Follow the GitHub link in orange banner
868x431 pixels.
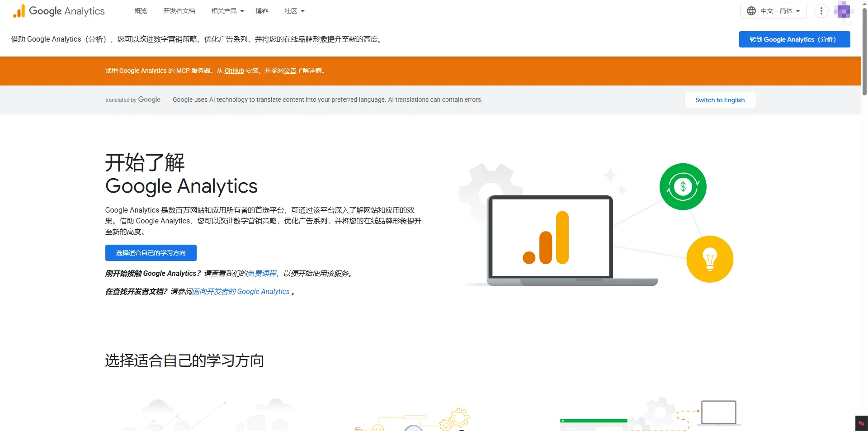tap(234, 71)
